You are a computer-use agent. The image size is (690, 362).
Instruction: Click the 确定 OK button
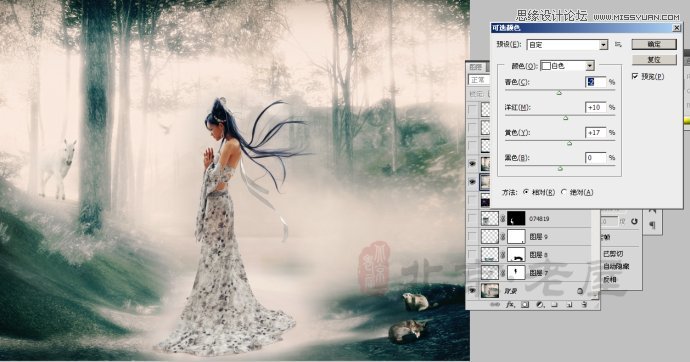(654, 44)
